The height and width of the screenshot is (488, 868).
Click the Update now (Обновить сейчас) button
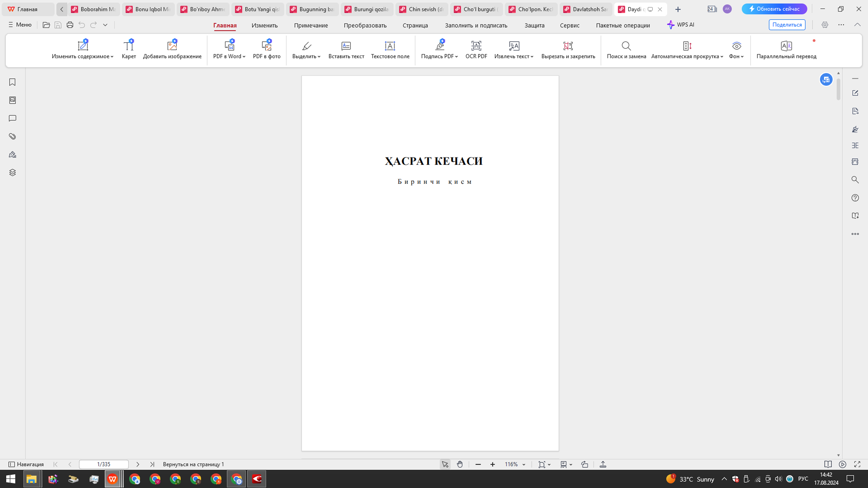(x=774, y=9)
